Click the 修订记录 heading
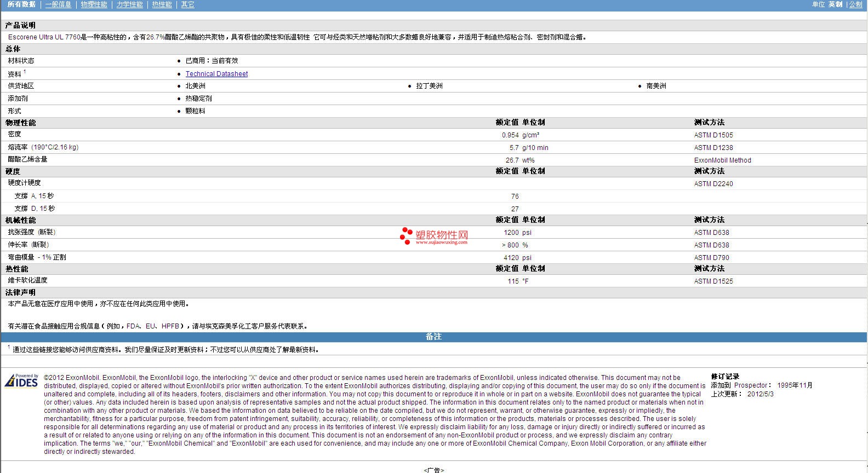This screenshot has width=868, height=473. point(725,377)
